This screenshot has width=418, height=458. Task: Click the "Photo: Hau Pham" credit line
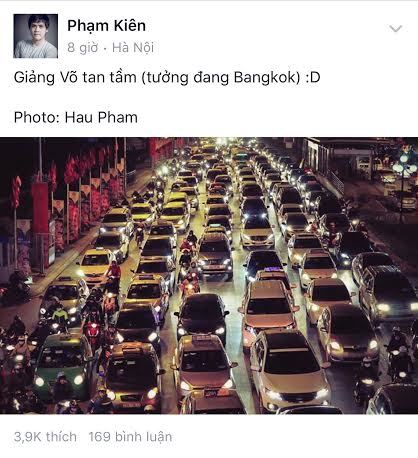[x=76, y=117]
